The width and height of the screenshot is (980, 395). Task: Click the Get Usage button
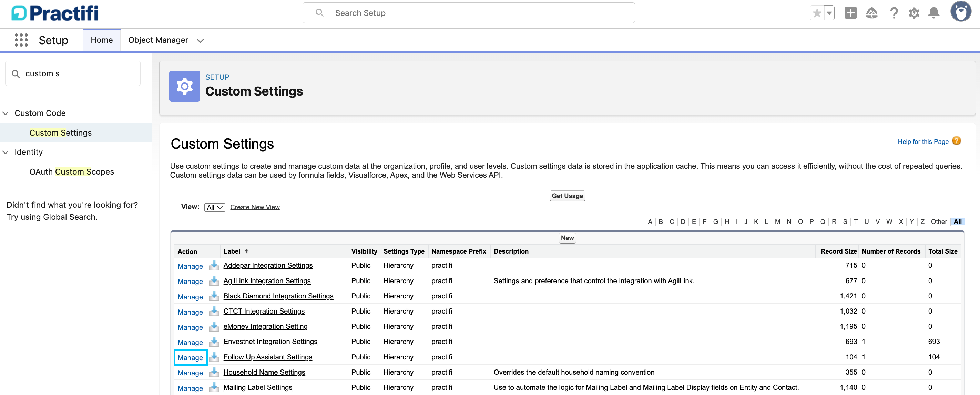567,196
